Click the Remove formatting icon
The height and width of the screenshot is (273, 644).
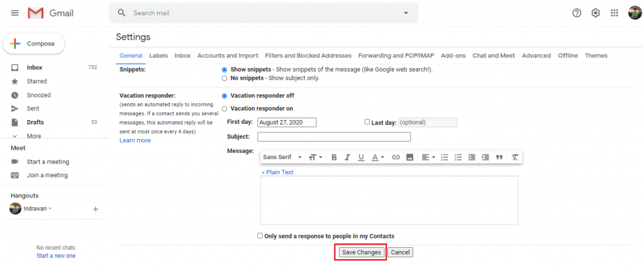514,157
